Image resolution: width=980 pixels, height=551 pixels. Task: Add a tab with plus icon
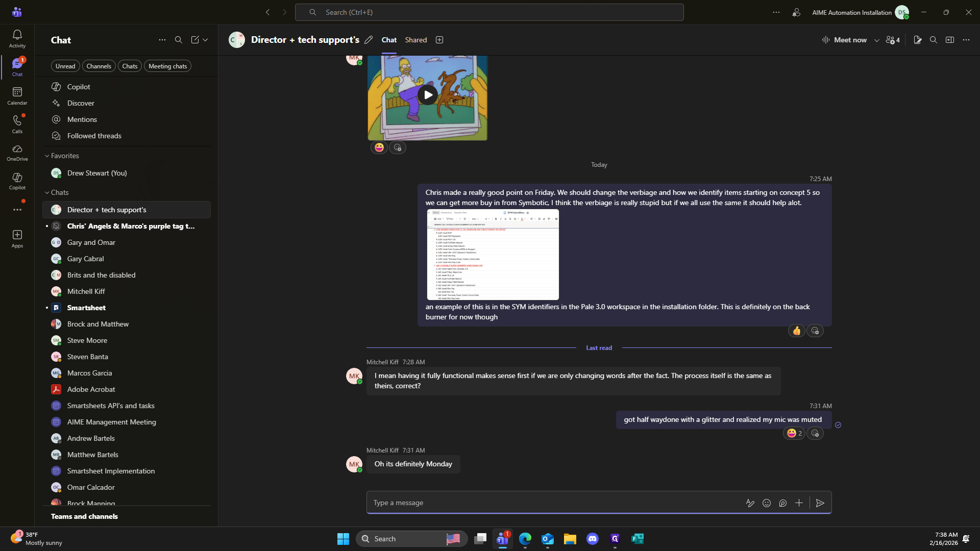439,40
